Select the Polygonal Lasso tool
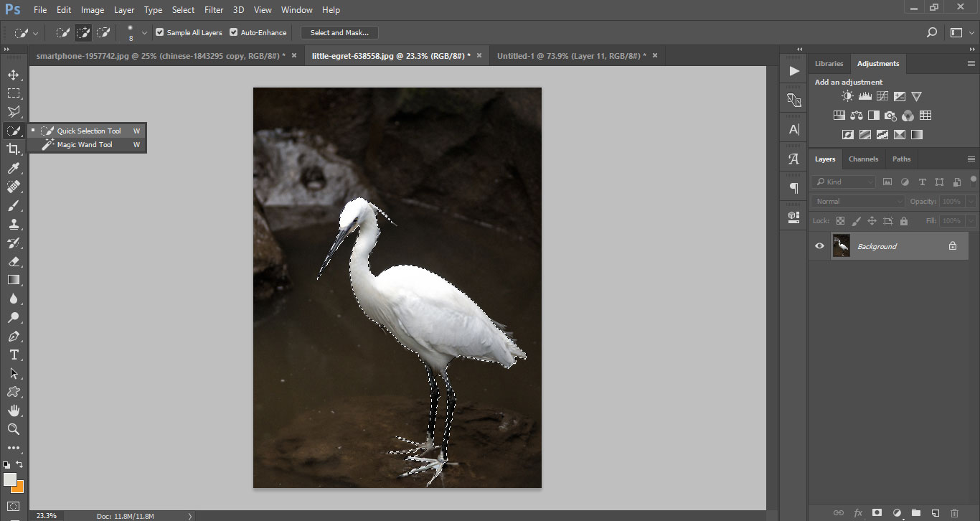 [x=13, y=112]
